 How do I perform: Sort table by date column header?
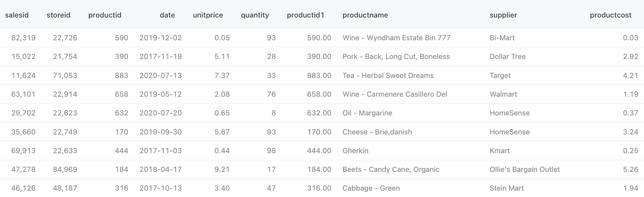point(167,15)
